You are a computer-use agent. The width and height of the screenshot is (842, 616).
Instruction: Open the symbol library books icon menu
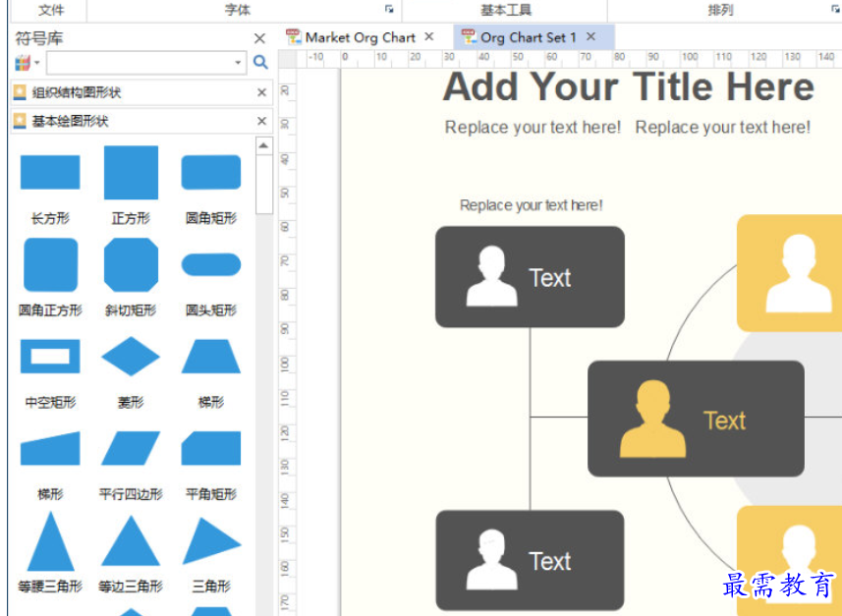coord(23,63)
